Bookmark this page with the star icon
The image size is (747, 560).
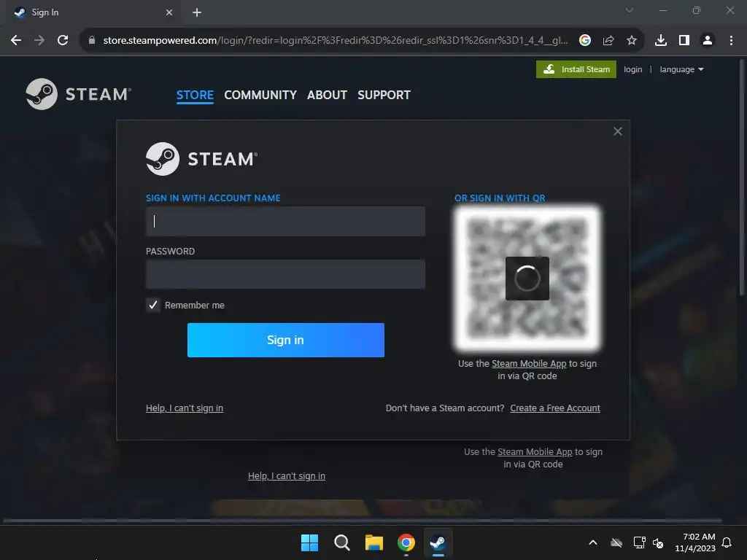tap(632, 41)
